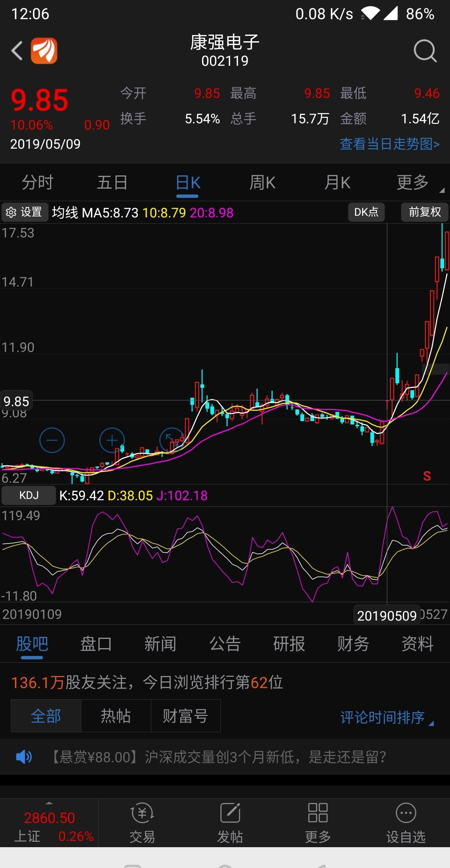This screenshot has height=868, width=450.
Task: Switch to the 新闻 tab
Action: tap(160, 644)
